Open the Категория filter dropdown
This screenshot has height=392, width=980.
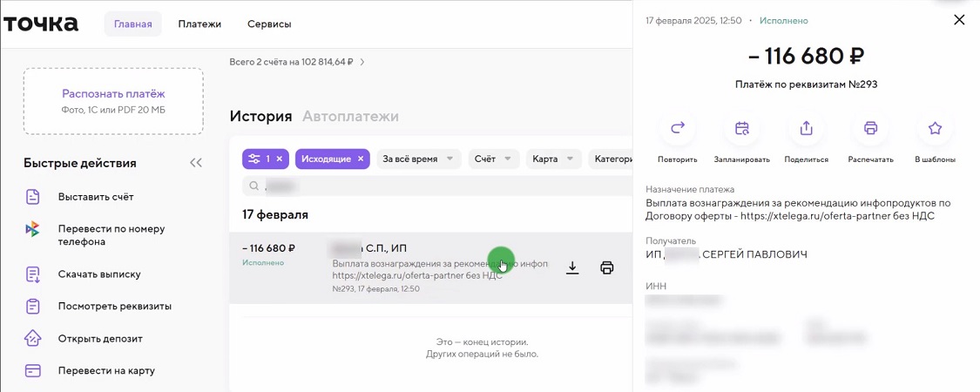611,159
